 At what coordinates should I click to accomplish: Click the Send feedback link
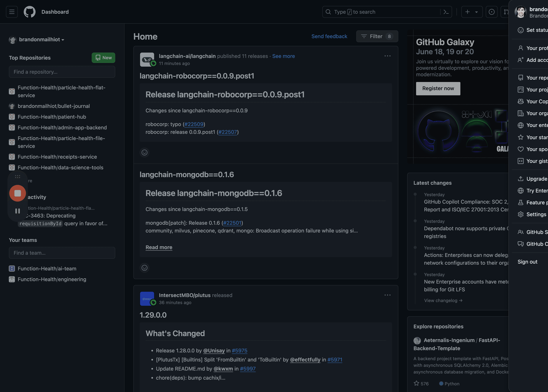pos(329,36)
